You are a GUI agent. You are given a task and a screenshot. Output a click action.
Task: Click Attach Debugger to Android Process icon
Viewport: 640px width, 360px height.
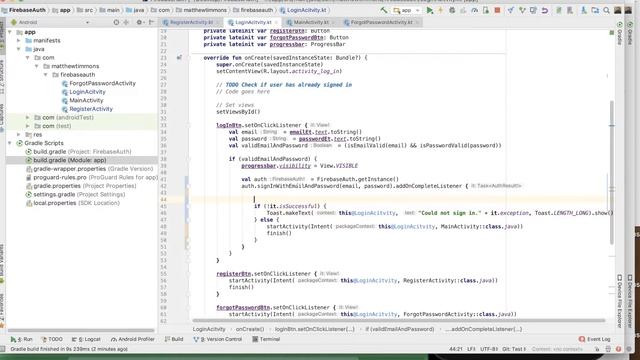486,10
